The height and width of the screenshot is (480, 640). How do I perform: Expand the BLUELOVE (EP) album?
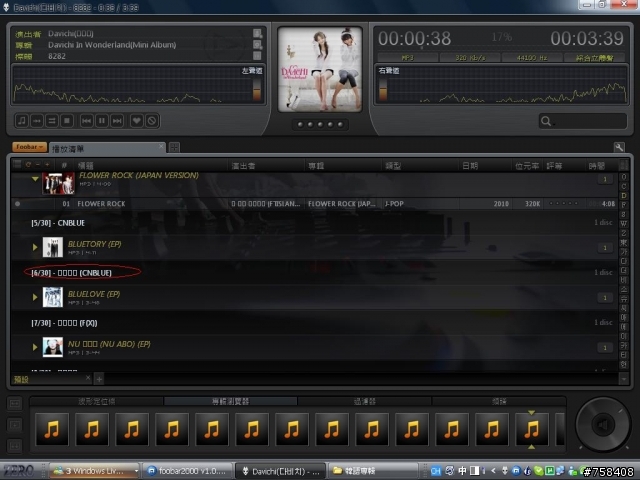pyautogui.click(x=35, y=297)
